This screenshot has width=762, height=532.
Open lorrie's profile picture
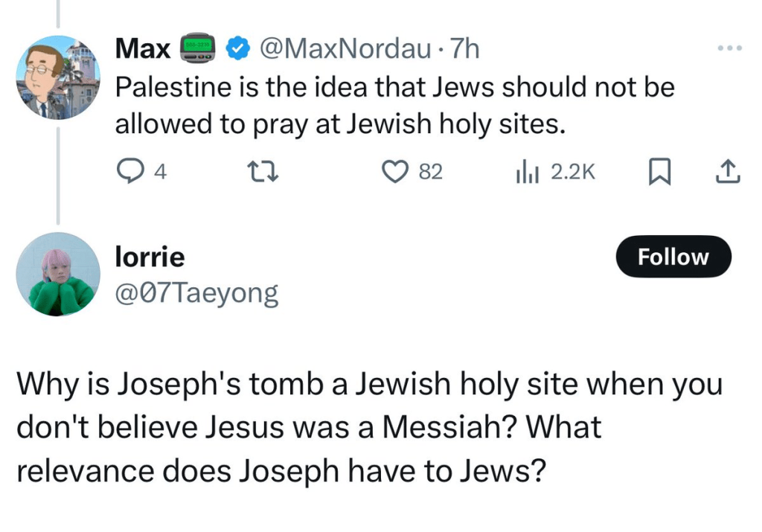[x=58, y=274]
